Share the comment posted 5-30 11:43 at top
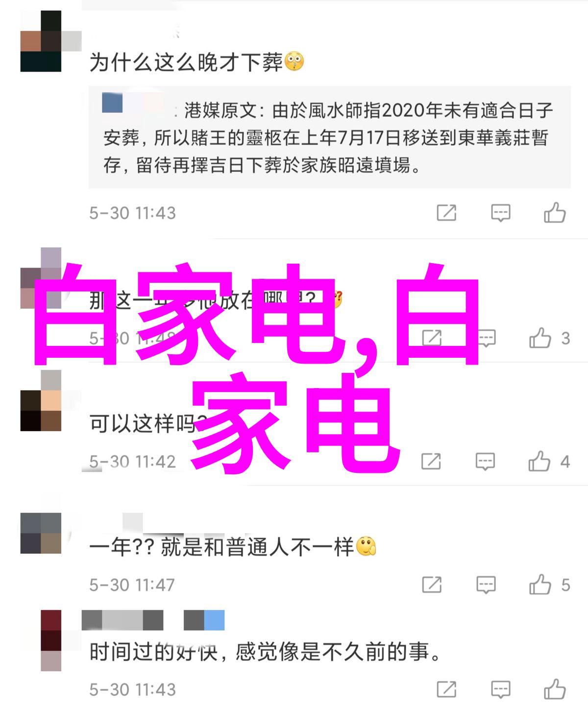The image size is (588, 712). coord(446,213)
